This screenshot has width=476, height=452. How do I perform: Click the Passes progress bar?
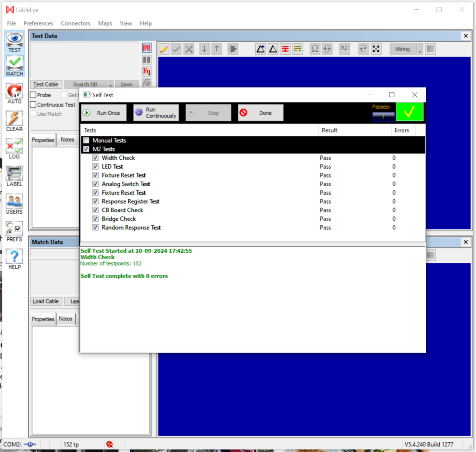pos(383,116)
